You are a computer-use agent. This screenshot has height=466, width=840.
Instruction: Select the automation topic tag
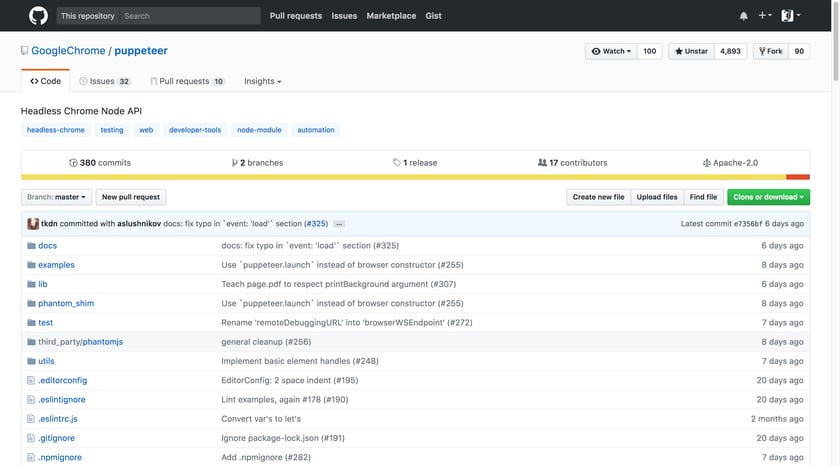316,130
